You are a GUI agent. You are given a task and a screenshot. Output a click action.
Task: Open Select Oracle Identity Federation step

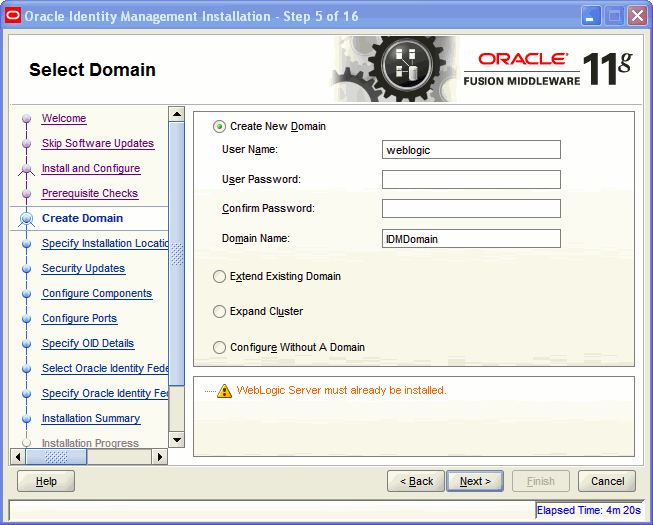[105, 368]
